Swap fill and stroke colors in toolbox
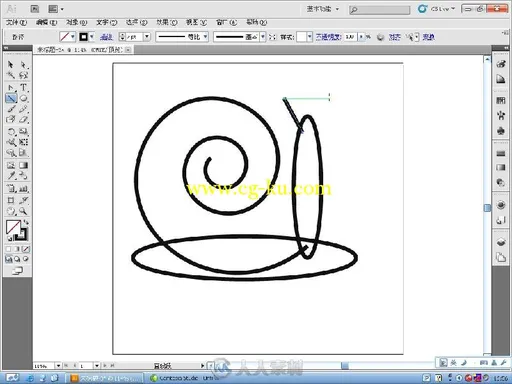Viewport: 512px width, 384px height. click(x=26, y=222)
